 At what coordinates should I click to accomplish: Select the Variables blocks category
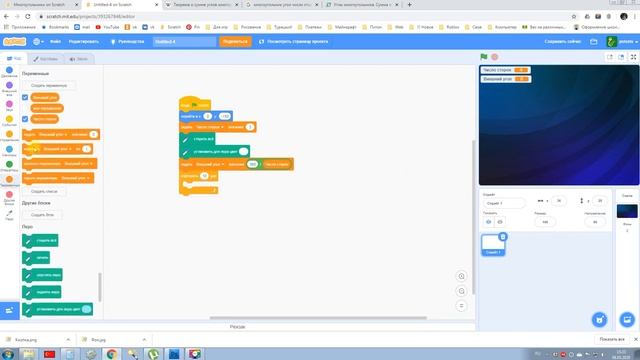click(9, 181)
